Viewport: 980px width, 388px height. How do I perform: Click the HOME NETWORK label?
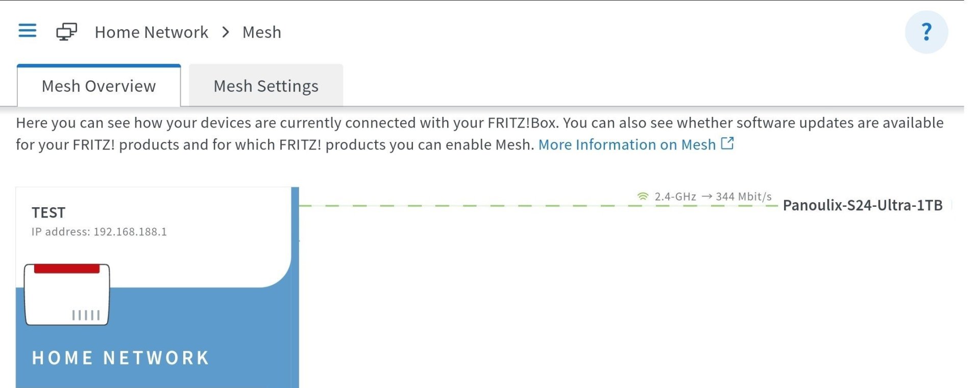(120, 358)
